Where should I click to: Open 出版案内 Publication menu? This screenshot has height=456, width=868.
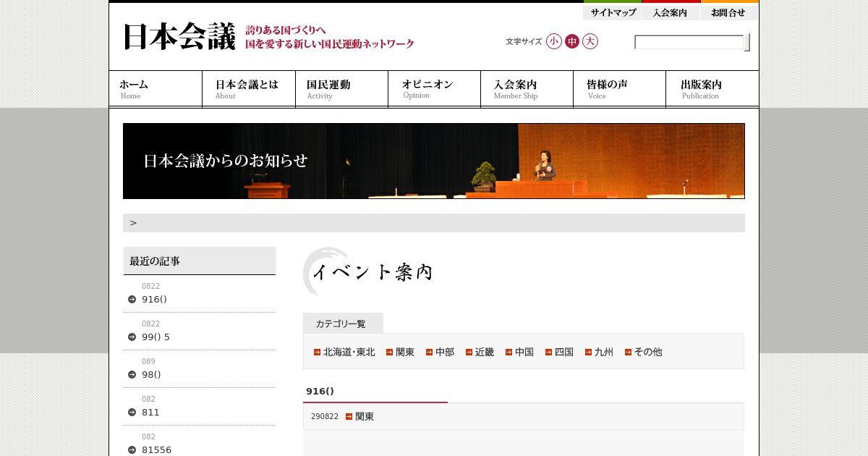(712, 89)
